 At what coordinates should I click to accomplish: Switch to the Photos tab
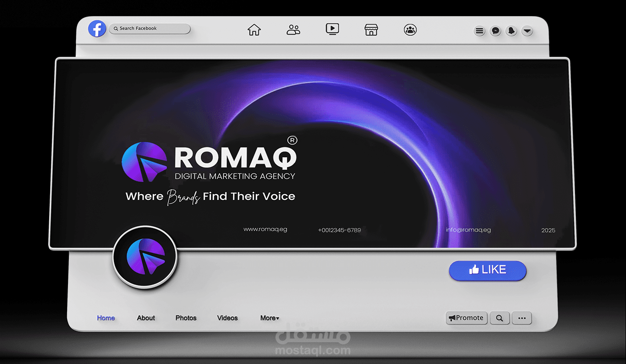(186, 318)
